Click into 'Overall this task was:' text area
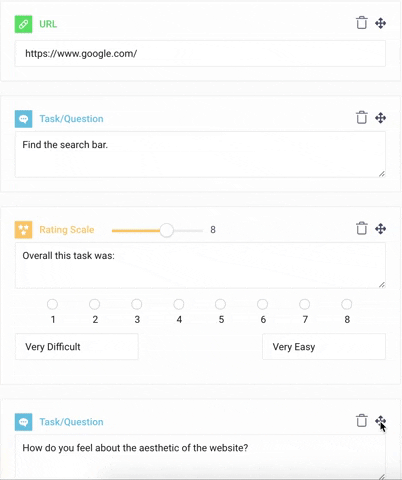The height and width of the screenshot is (480, 402). pos(200,266)
